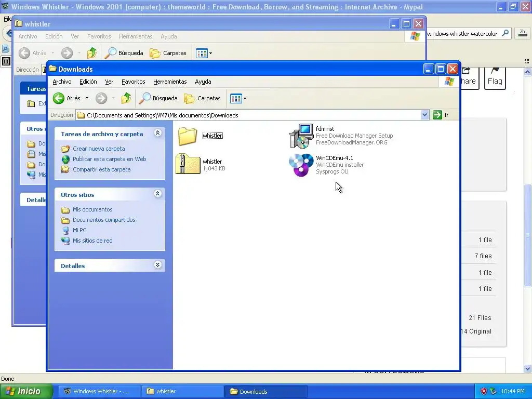Click the 2h history icon in browser toolbar
This screenshot has width=532, height=399.
(523, 33)
